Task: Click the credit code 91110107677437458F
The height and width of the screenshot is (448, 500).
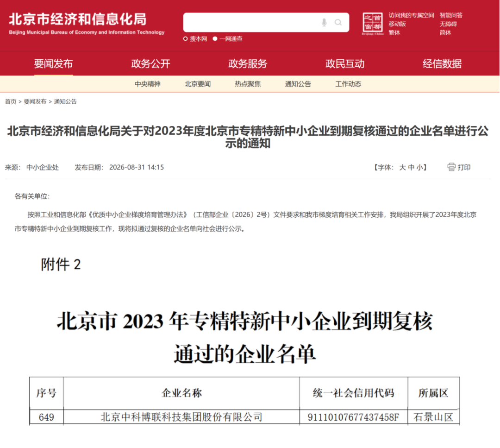Action: coord(353,417)
